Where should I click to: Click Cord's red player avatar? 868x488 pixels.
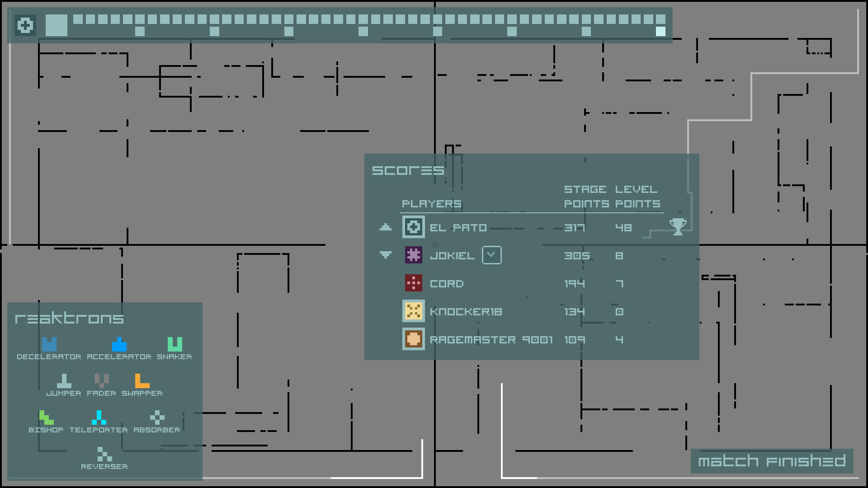click(414, 283)
